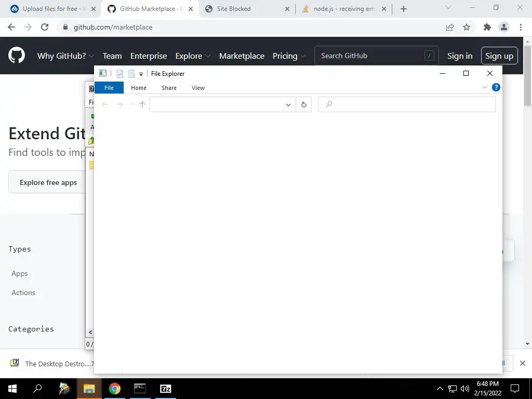Click the New Folder quick access icon
Image resolution: width=532 pixels, height=399 pixels.
pos(131,74)
